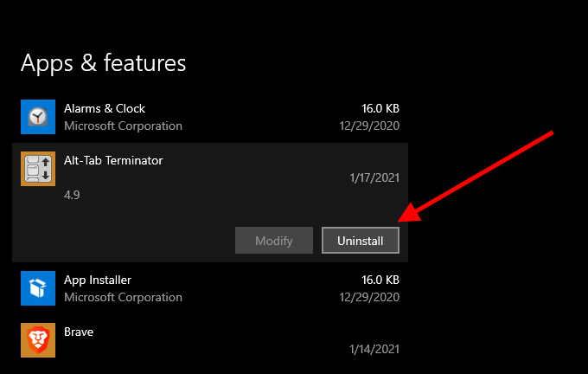This screenshot has width=588, height=374.
Task: Click the Brave lion icon
Action: pos(37,340)
